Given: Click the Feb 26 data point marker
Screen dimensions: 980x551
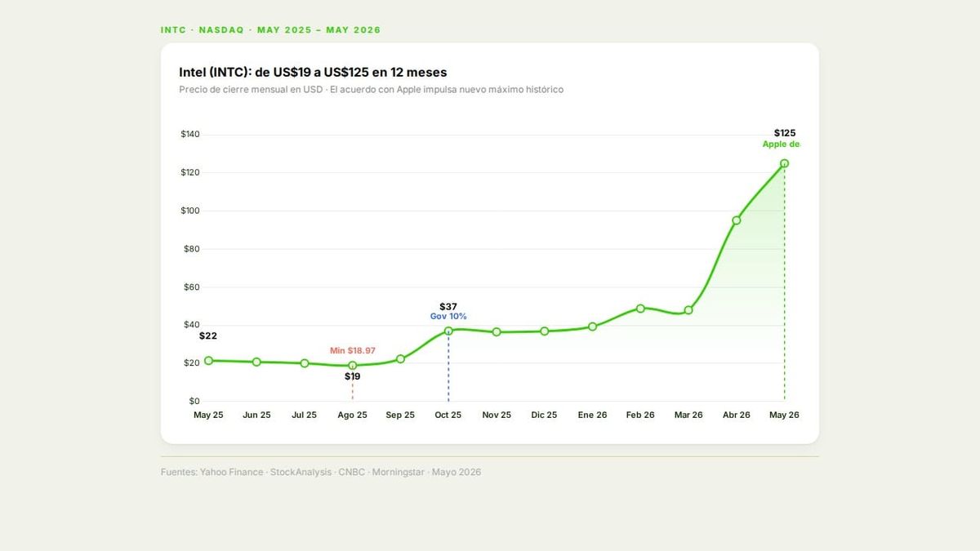Looking at the screenshot, I should pos(640,309).
